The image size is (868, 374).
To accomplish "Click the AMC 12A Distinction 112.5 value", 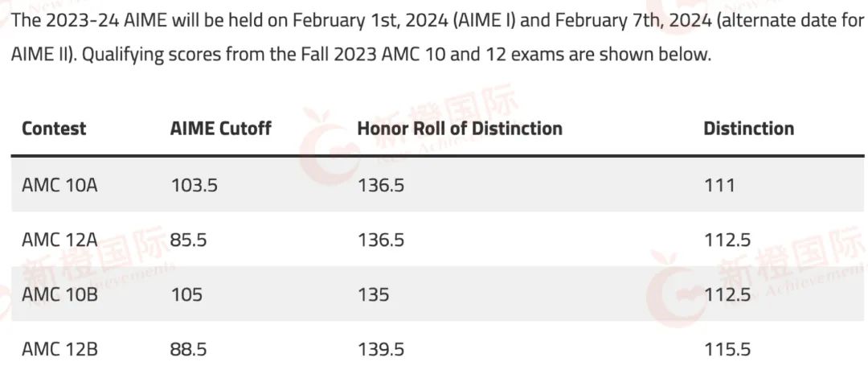I will pyautogui.click(x=727, y=240).
